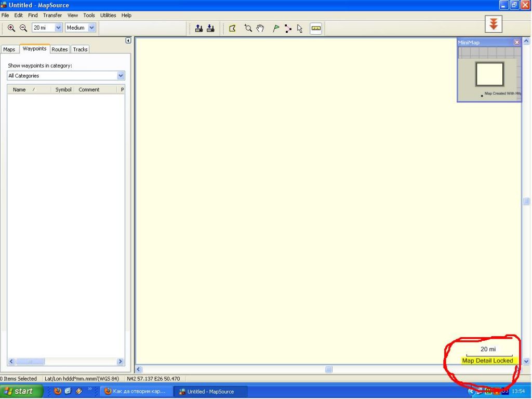Switch to the Tracks tab
The image size is (532, 399).
81,49
